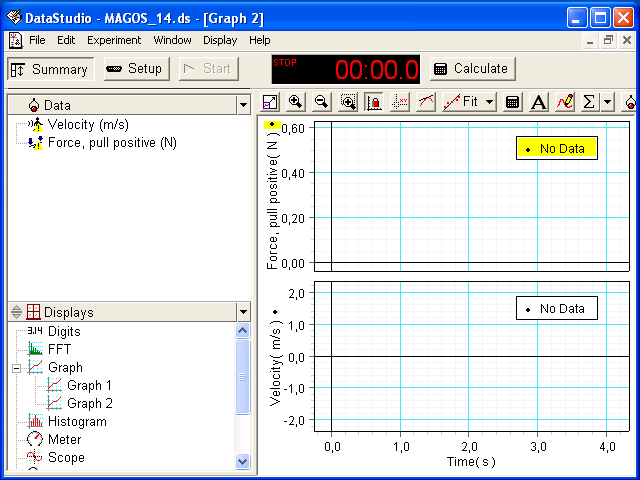Collapse the Graph tree node

pyautogui.click(x=16, y=368)
